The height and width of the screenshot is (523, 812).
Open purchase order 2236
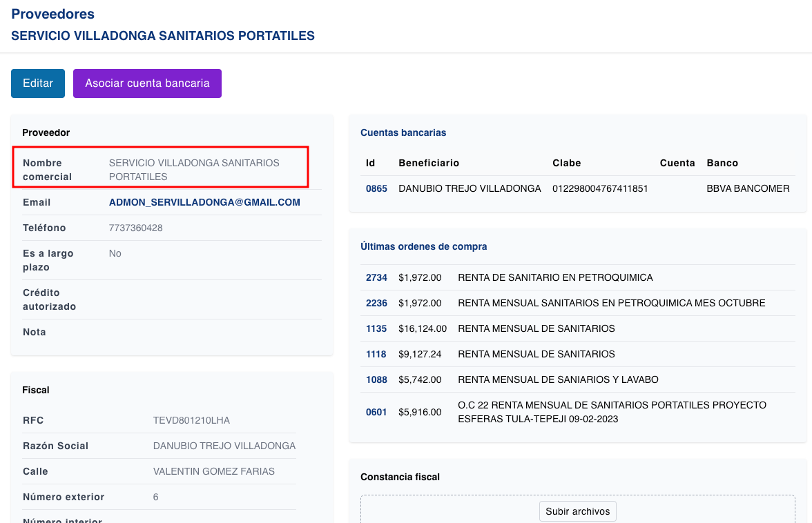pyautogui.click(x=376, y=303)
